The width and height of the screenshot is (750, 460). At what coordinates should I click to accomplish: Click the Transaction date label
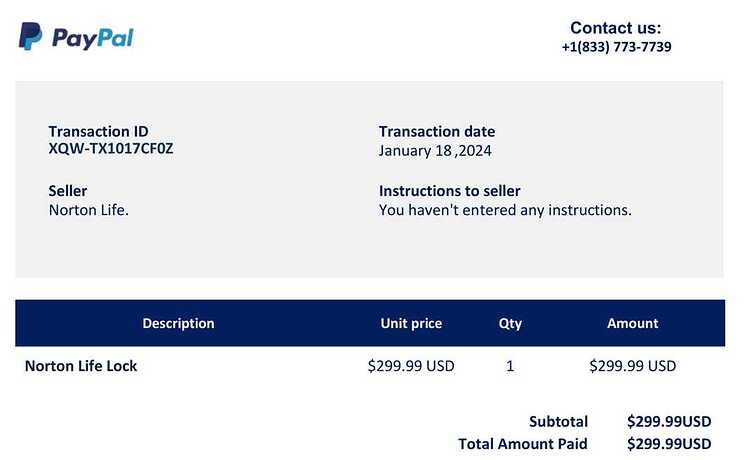(x=437, y=131)
